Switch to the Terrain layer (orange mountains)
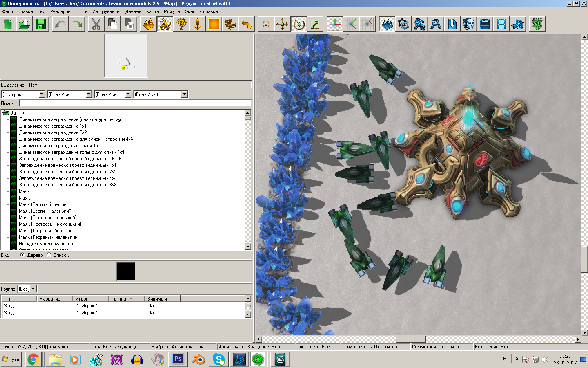The height and width of the screenshot is (368, 588). [x=149, y=24]
